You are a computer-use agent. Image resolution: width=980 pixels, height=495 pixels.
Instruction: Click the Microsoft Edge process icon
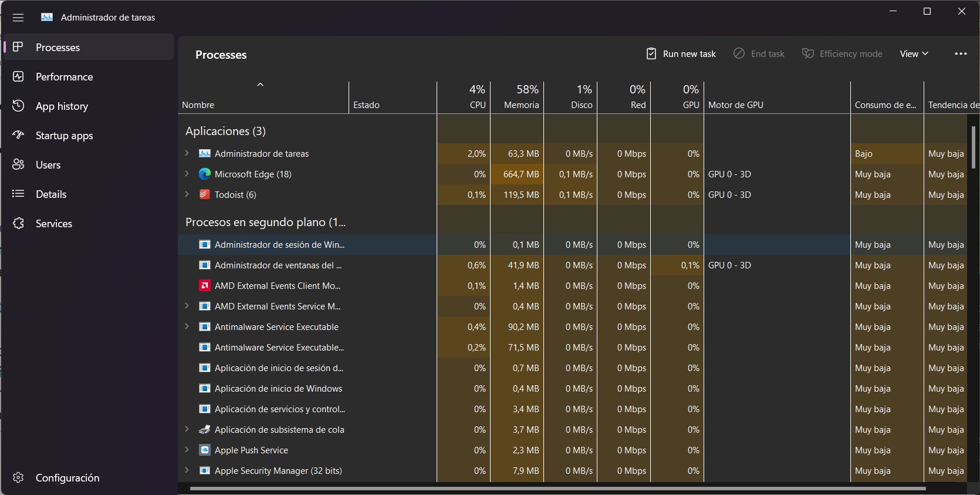(x=205, y=174)
